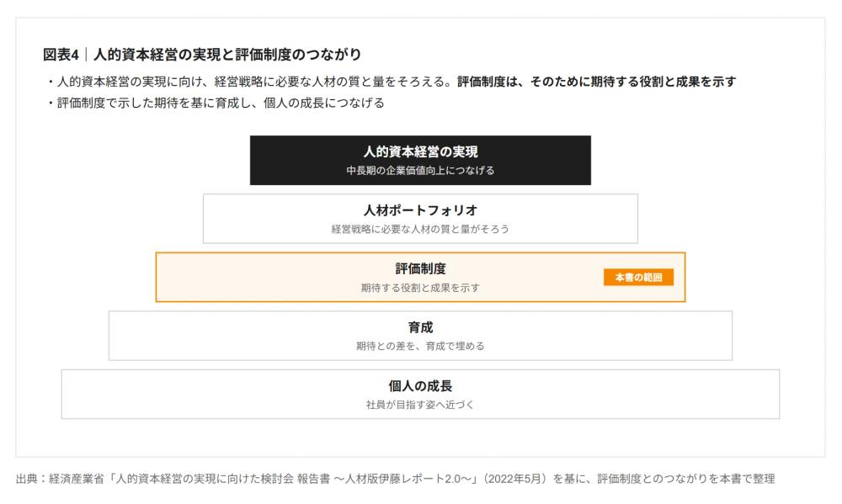Click text 経営戦略に必要な人材の質と量がそろう
842x504 pixels.
[x=420, y=229]
